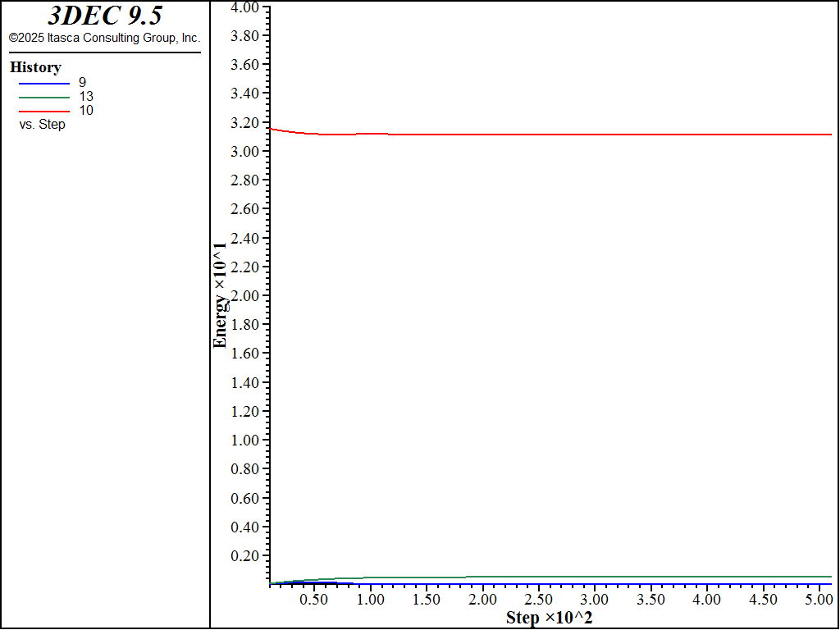Click the 3.50 x-axis tick label
Viewport: 840px width, 630px height.
(x=651, y=600)
